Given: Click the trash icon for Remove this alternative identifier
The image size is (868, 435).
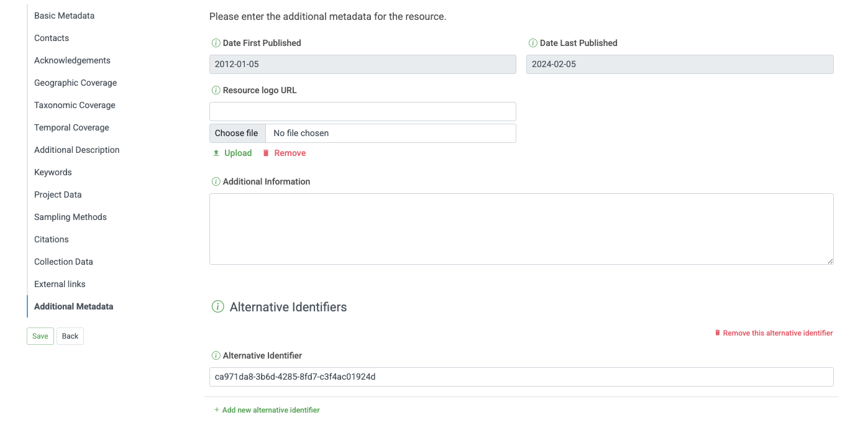Looking at the screenshot, I should click(718, 332).
